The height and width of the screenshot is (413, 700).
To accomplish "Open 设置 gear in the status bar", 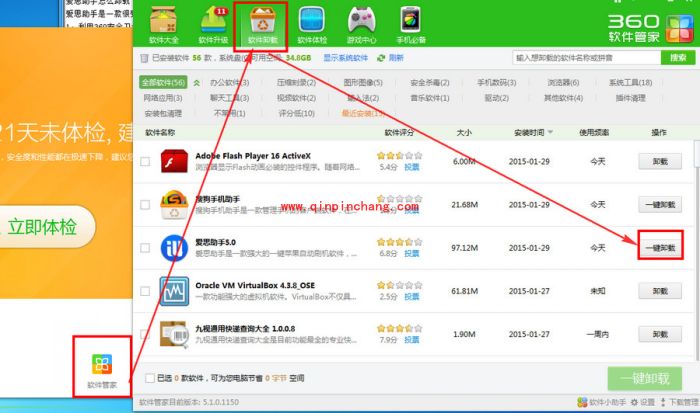I will pyautogui.click(x=642, y=402).
